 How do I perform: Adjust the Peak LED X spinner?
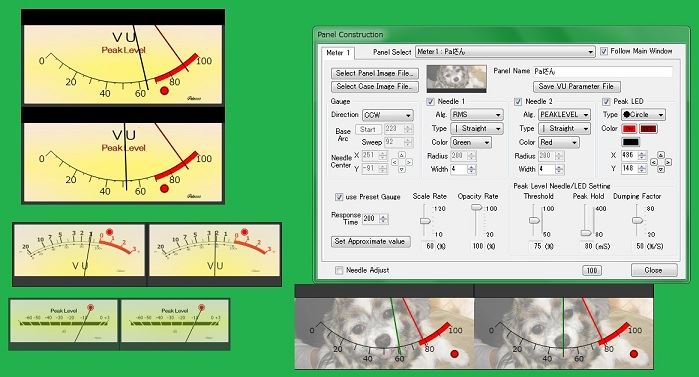[x=642, y=156]
